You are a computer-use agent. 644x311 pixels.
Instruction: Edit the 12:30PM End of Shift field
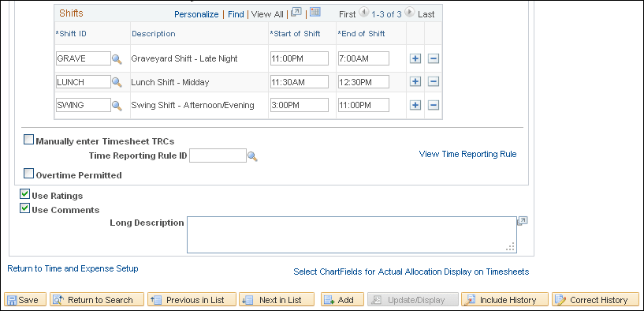[363, 82]
